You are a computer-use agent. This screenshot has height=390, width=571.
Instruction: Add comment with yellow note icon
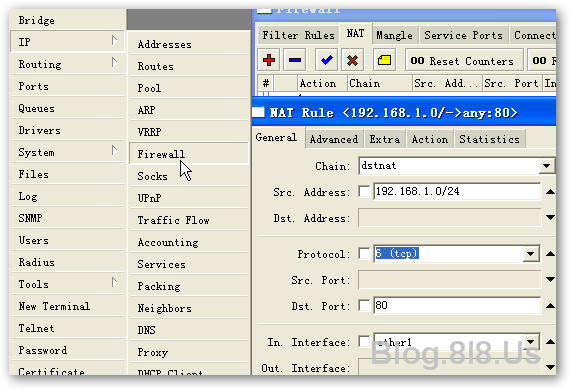tap(384, 60)
